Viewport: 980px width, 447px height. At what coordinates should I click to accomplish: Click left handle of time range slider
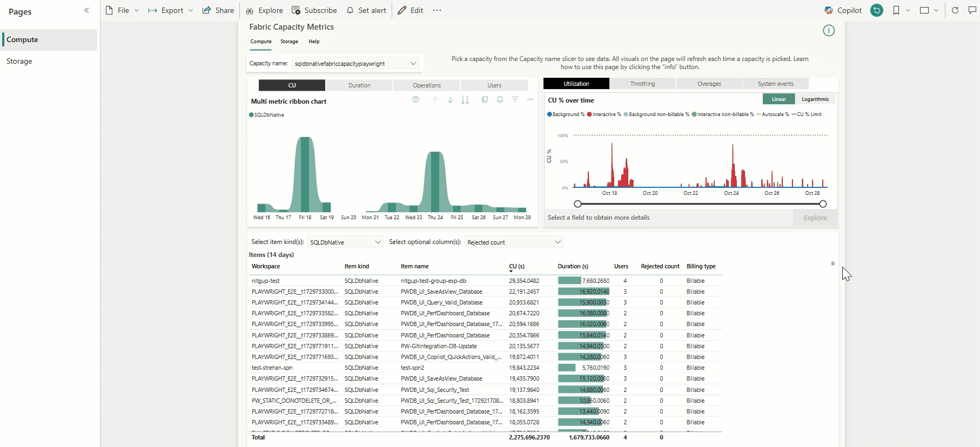[x=578, y=204]
